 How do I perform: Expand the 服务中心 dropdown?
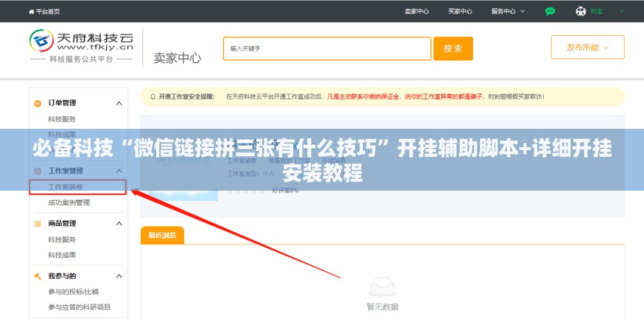508,11
